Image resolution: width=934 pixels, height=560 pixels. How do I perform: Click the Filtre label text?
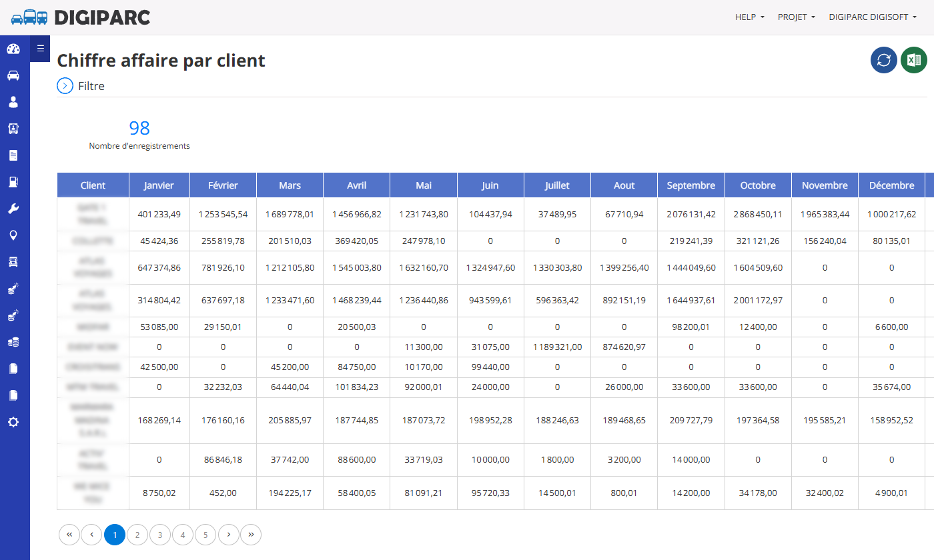click(x=91, y=86)
